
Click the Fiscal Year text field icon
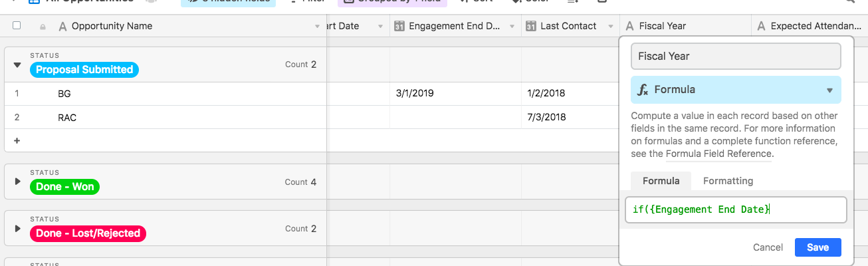tap(629, 27)
